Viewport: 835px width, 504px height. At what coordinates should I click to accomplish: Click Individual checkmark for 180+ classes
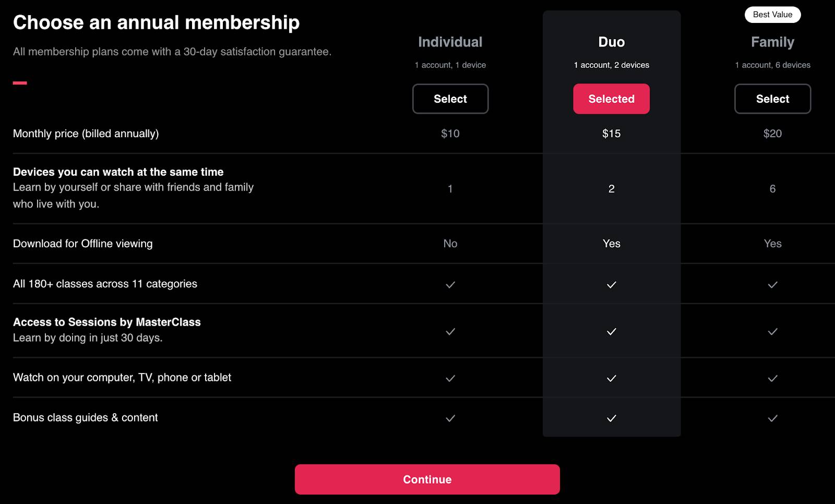pyautogui.click(x=450, y=285)
